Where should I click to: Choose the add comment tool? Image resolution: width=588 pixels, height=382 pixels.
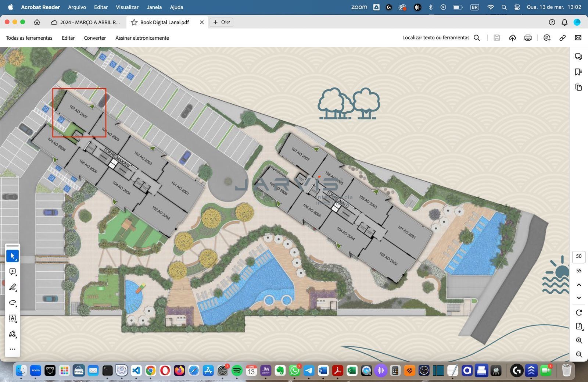click(x=12, y=272)
